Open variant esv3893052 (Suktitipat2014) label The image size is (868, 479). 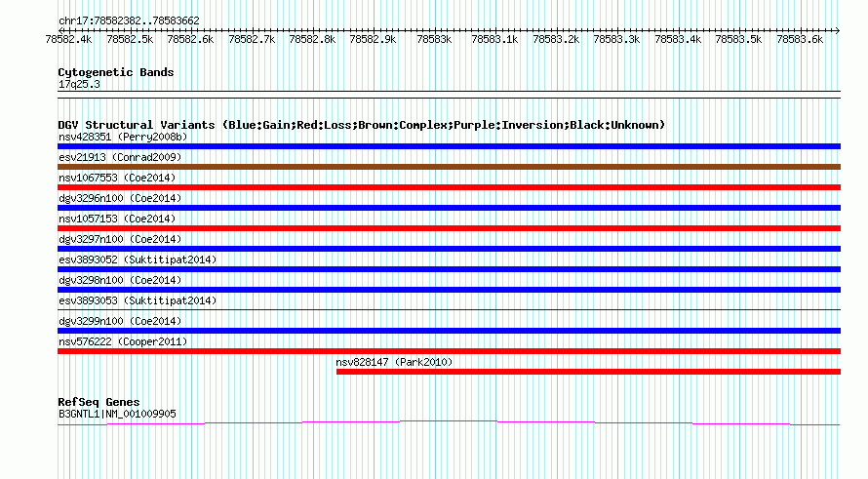[x=138, y=259]
